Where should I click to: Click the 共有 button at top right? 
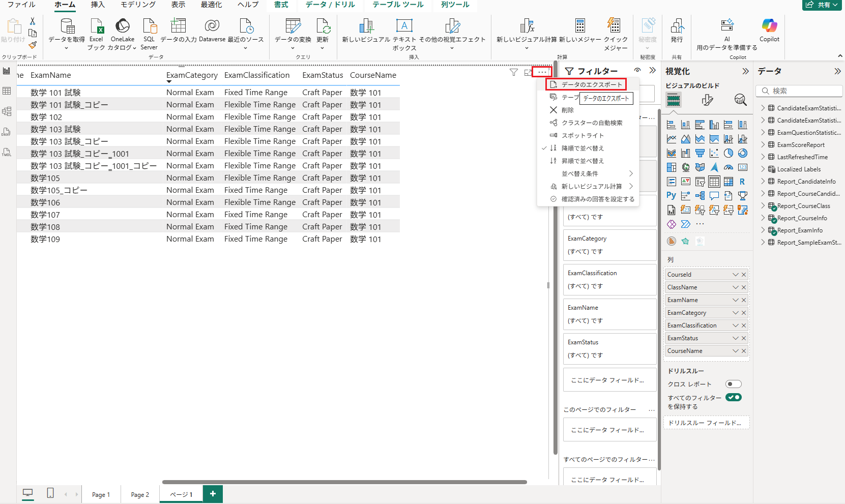(822, 5)
